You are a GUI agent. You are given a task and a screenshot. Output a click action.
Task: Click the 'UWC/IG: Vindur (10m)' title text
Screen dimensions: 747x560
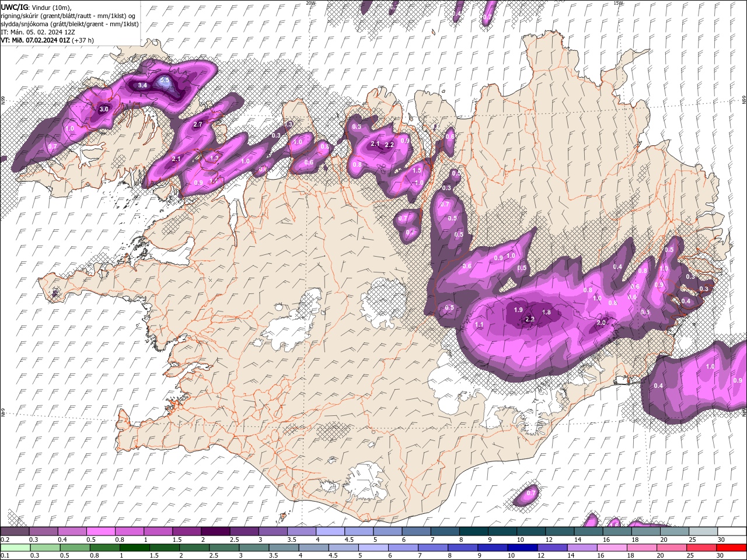pyautogui.click(x=36, y=7)
